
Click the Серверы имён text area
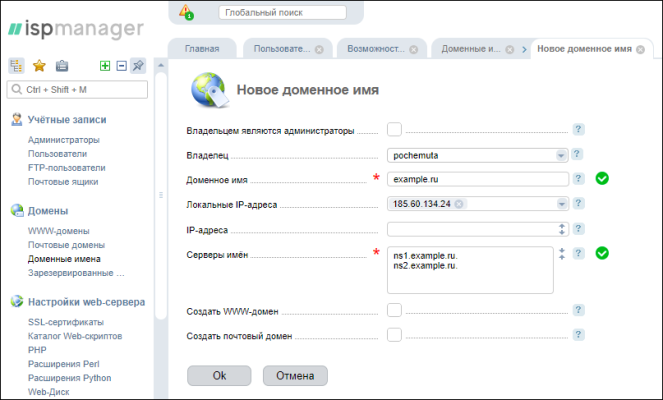pos(470,270)
